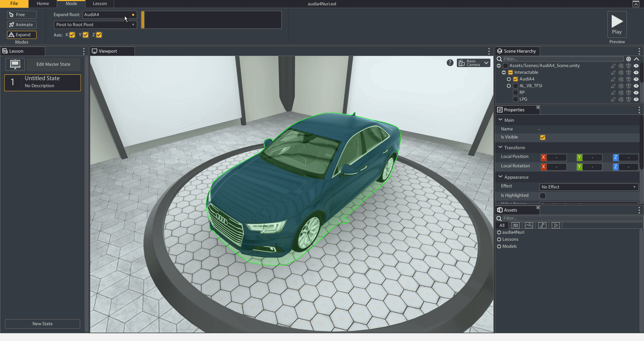Uncheck the AudiA4 hierarchy checkbox

coord(516,79)
